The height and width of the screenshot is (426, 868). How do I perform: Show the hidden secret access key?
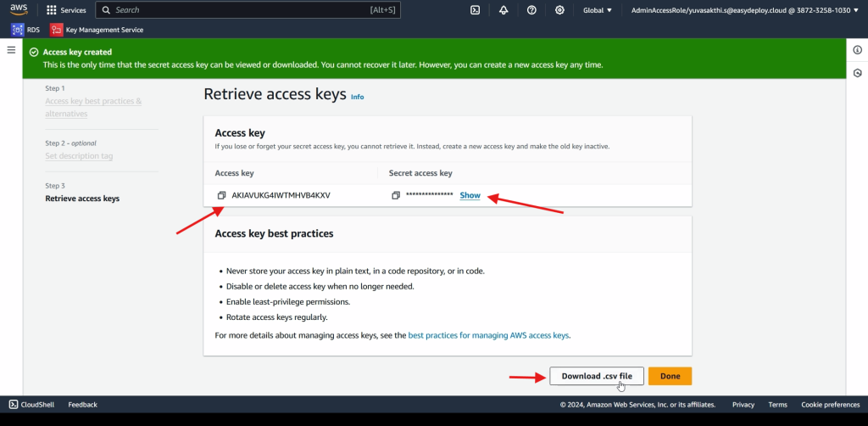click(x=470, y=195)
